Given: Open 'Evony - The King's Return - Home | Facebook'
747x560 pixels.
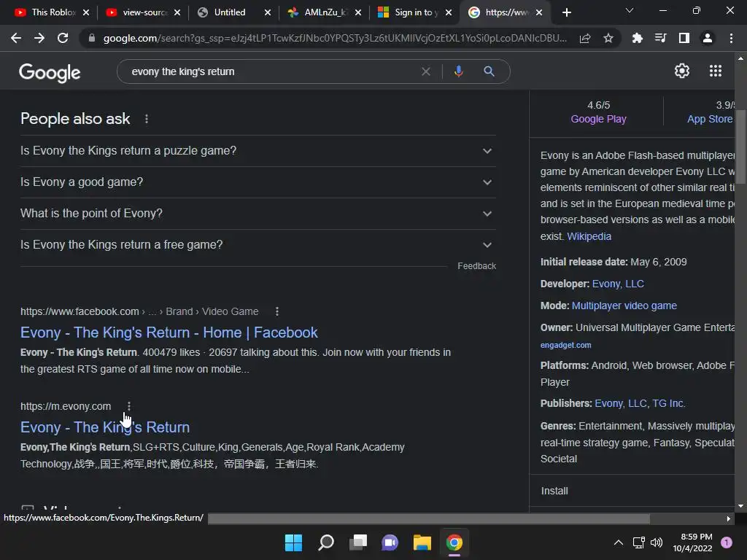Looking at the screenshot, I should pyautogui.click(x=169, y=332).
